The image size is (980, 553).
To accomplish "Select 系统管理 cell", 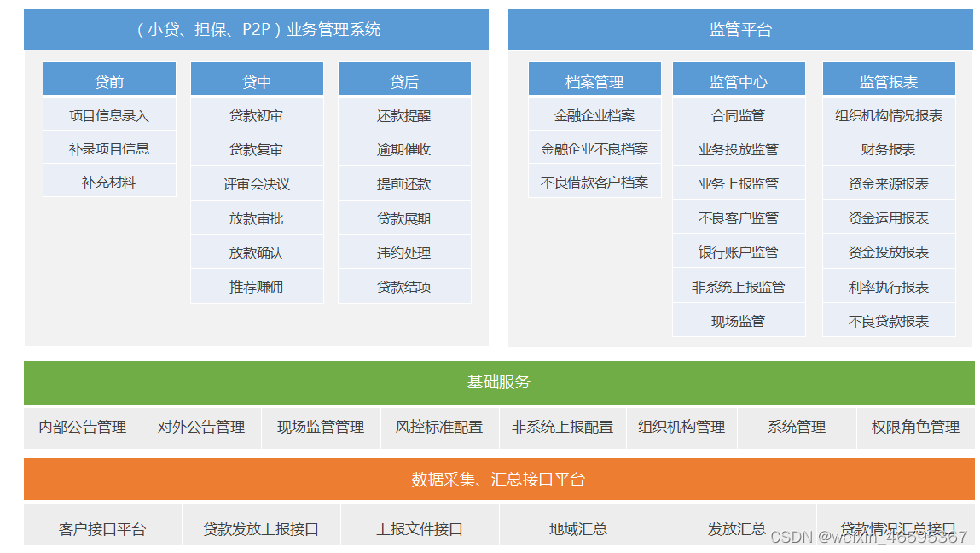I will pyautogui.click(x=797, y=428).
